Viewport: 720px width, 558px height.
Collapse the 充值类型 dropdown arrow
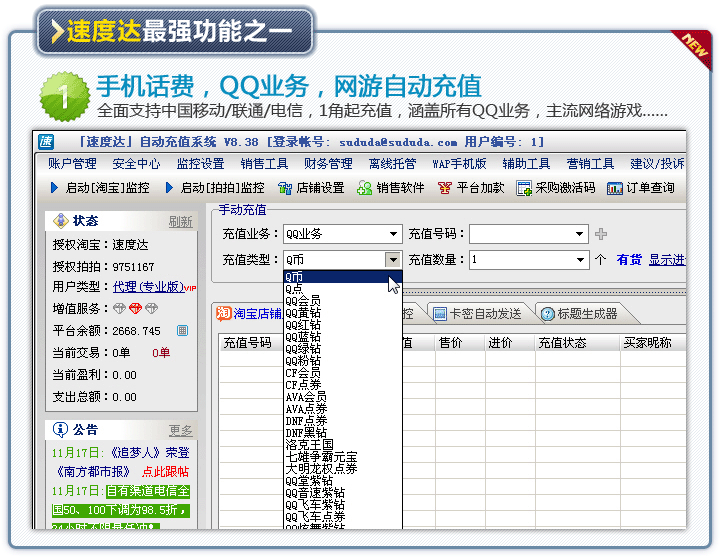click(393, 260)
